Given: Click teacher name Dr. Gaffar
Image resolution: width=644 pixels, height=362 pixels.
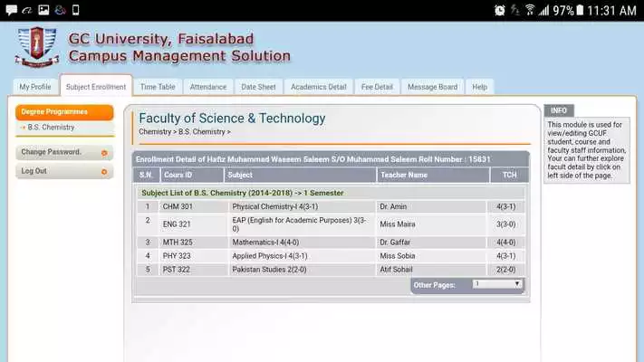Looking at the screenshot, I should 395,243.
